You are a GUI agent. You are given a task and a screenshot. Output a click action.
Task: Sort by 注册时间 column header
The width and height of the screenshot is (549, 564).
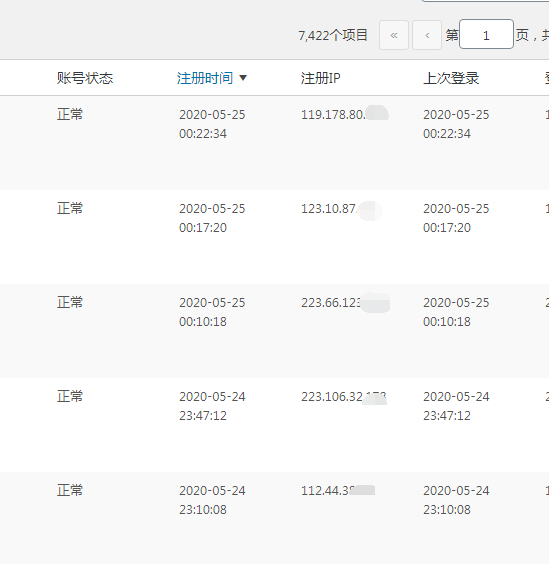coord(205,78)
